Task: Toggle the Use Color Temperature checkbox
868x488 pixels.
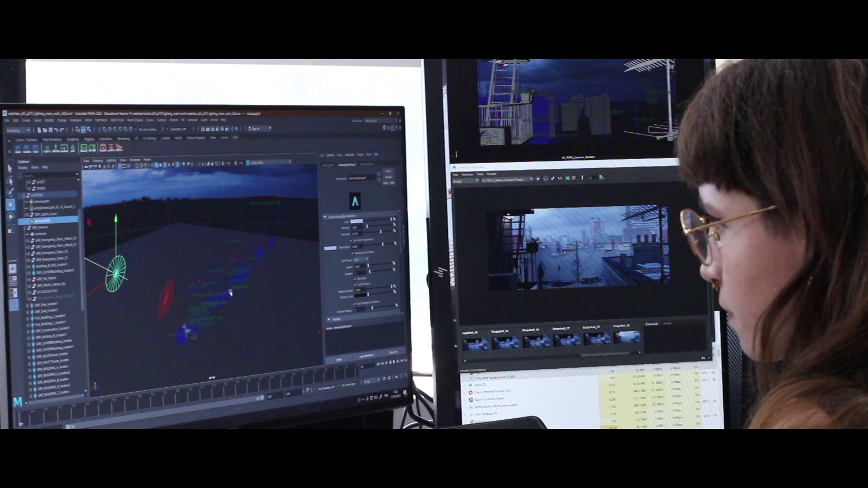Action: pyautogui.click(x=351, y=240)
